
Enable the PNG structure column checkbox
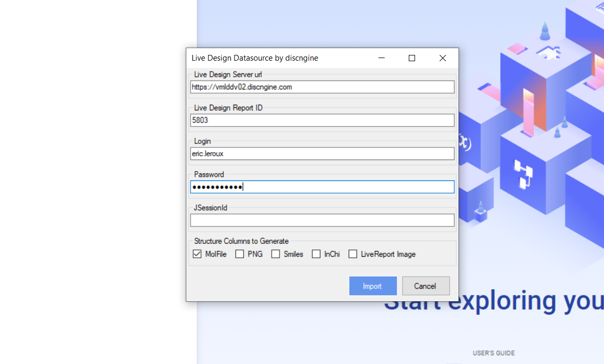click(x=240, y=254)
